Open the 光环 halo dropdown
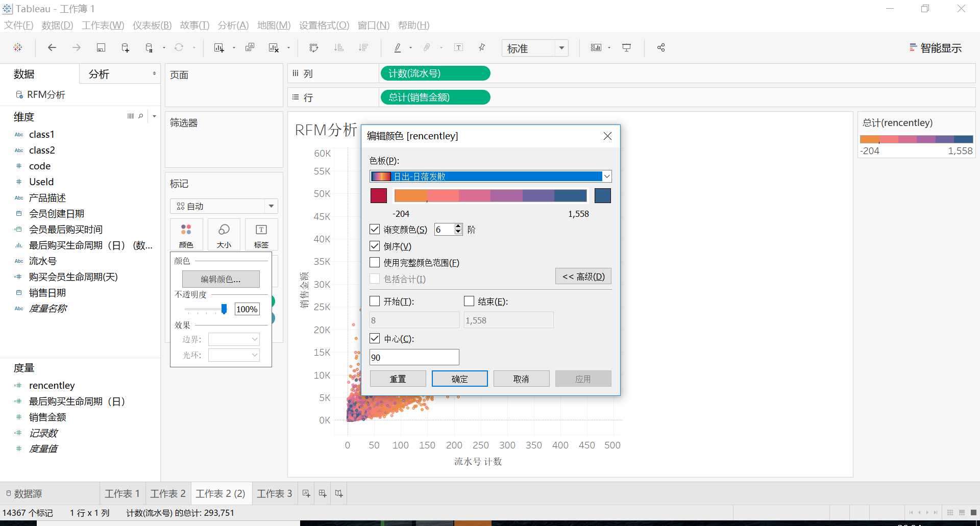The height and width of the screenshot is (526, 980). tap(234, 355)
